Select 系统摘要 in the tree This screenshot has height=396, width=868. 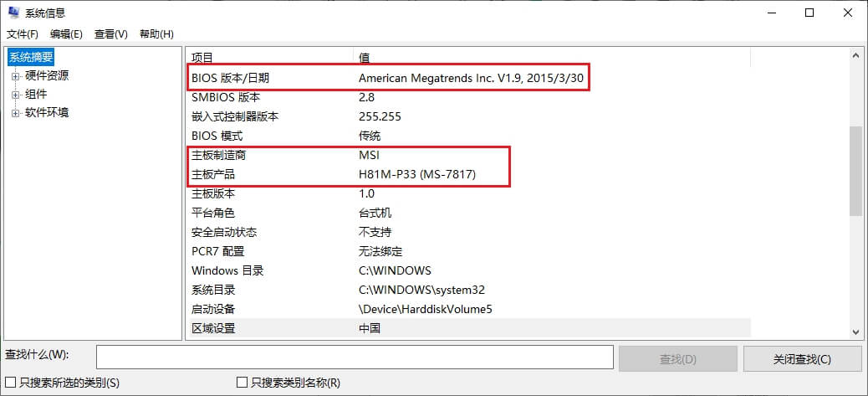click(x=32, y=57)
